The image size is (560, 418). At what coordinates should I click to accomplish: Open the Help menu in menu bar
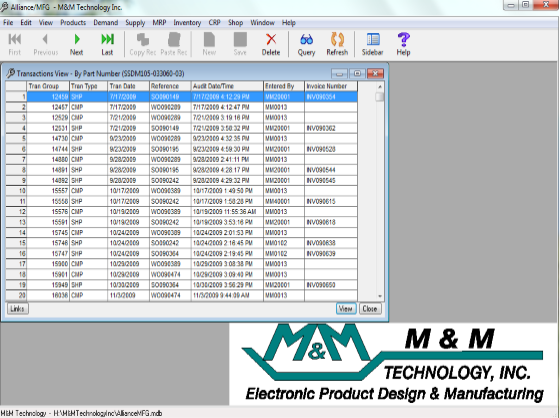coord(289,23)
